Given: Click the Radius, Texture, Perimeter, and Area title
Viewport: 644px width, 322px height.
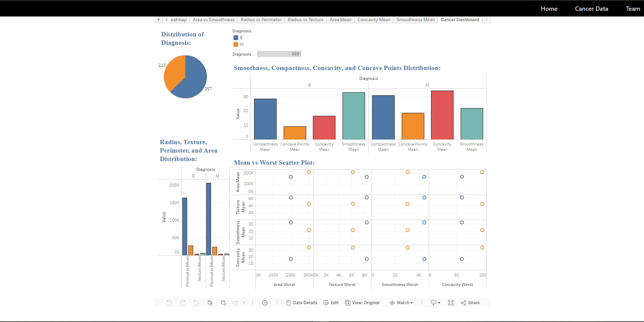Looking at the screenshot, I should tap(188, 151).
